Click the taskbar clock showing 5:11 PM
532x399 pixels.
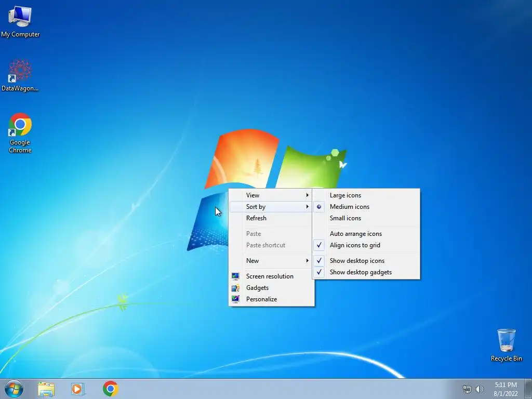pyautogui.click(x=506, y=389)
